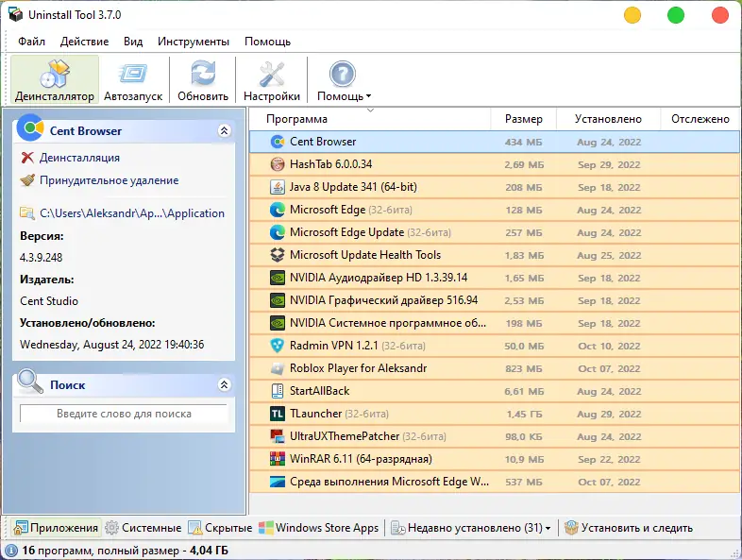Click the '434 МБ' size cell
Viewport: 742px width, 560px height.
click(523, 142)
